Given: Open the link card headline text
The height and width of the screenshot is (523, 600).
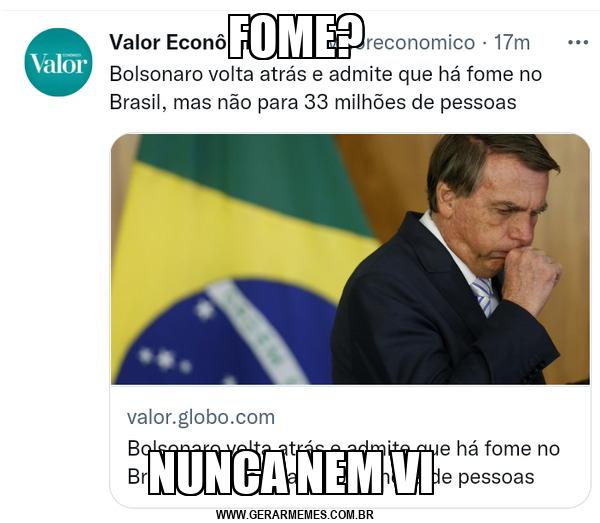Looking at the screenshot, I should [x=343, y=463].
